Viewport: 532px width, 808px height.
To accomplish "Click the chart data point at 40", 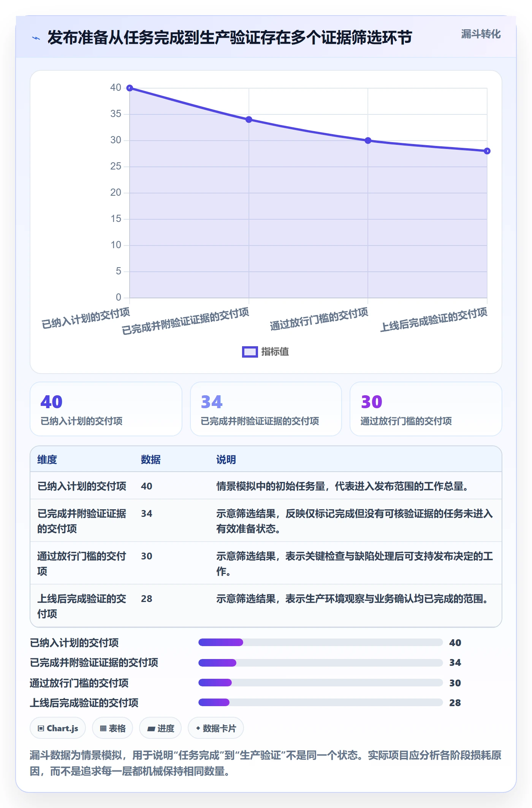I will tap(130, 88).
